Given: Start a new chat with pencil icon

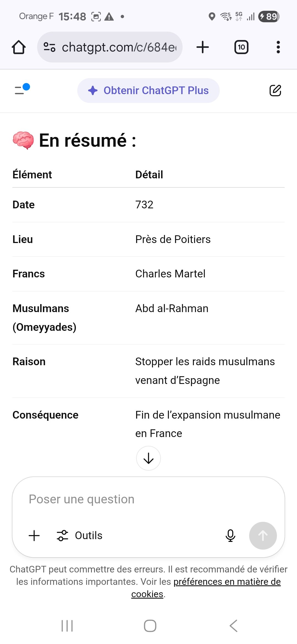Looking at the screenshot, I should tap(275, 91).
